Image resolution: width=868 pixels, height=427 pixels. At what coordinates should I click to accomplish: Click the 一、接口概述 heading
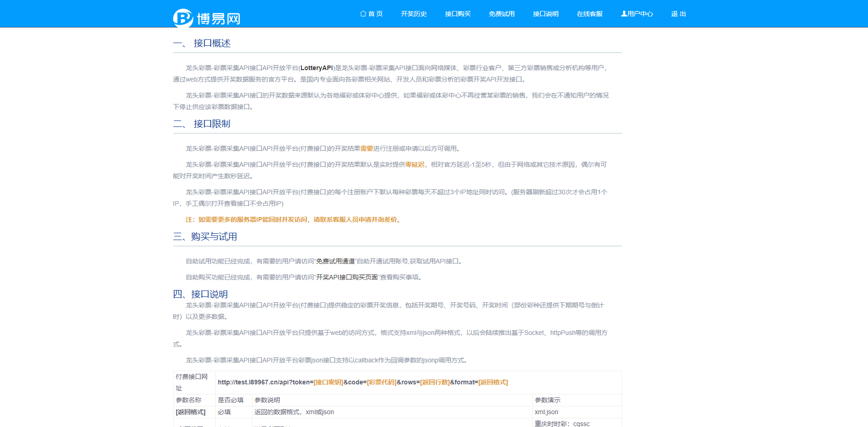click(x=202, y=43)
